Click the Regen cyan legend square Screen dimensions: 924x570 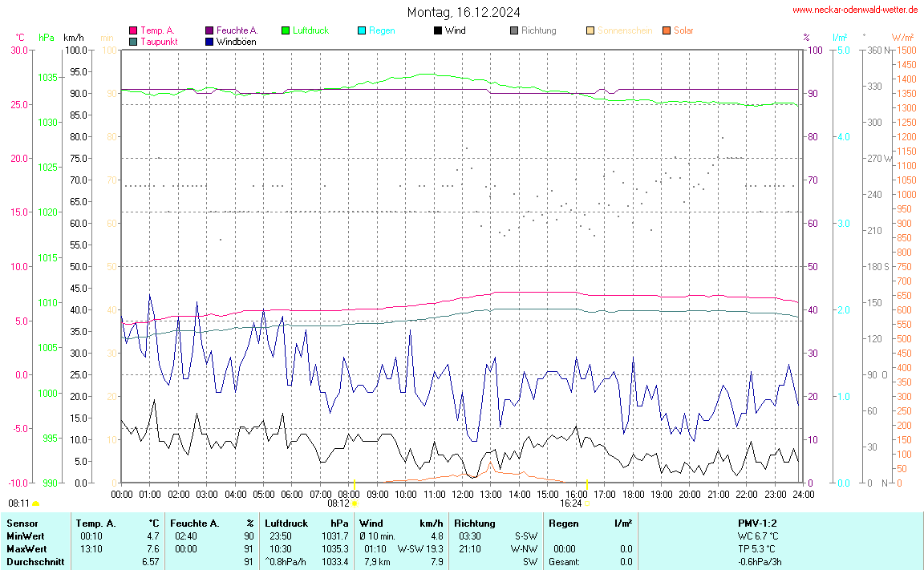tap(362, 30)
